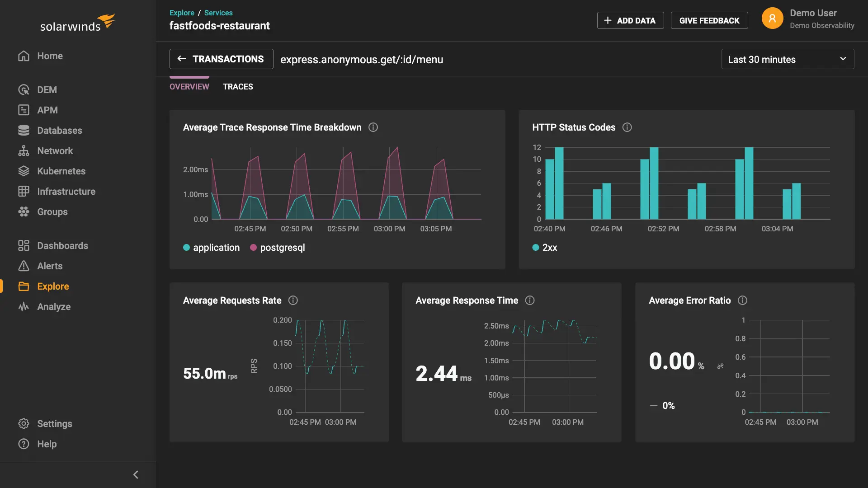Viewport: 868px width, 488px height.
Task: Open the Services breadcrumb link
Action: pyautogui.click(x=218, y=13)
